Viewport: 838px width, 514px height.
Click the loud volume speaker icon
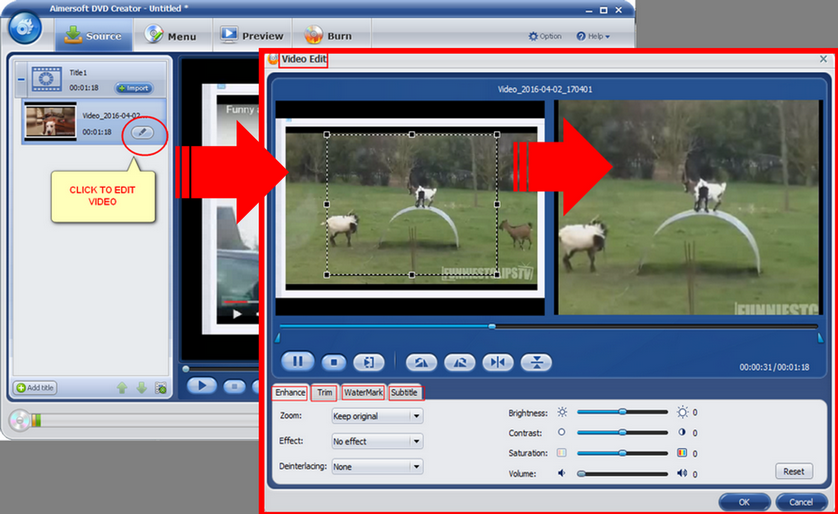(682, 473)
